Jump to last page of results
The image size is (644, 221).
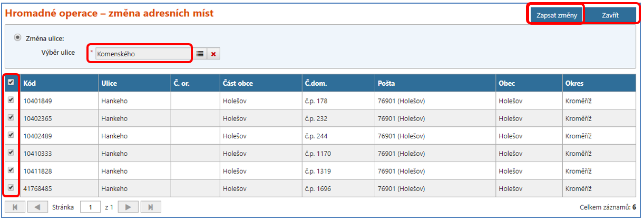click(151, 207)
